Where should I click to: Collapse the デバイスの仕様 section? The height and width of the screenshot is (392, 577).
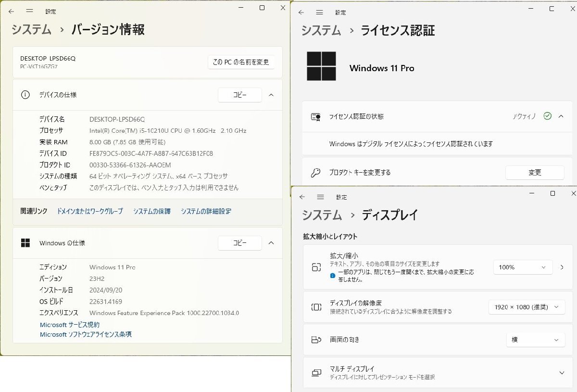click(271, 95)
